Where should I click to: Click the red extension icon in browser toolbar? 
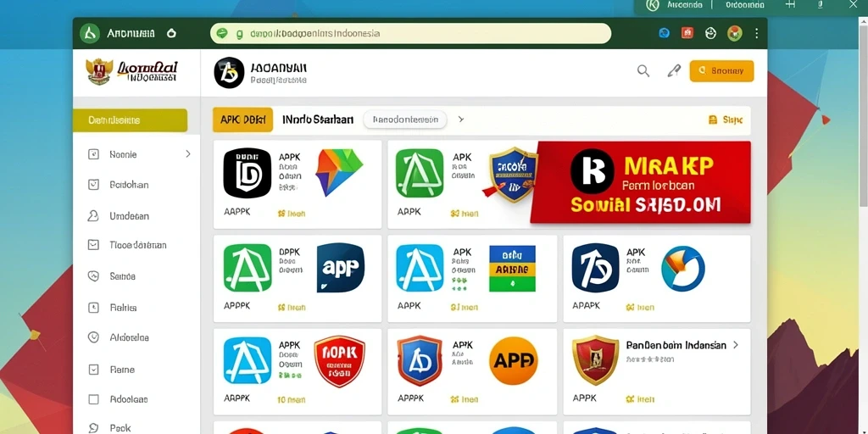tap(687, 33)
